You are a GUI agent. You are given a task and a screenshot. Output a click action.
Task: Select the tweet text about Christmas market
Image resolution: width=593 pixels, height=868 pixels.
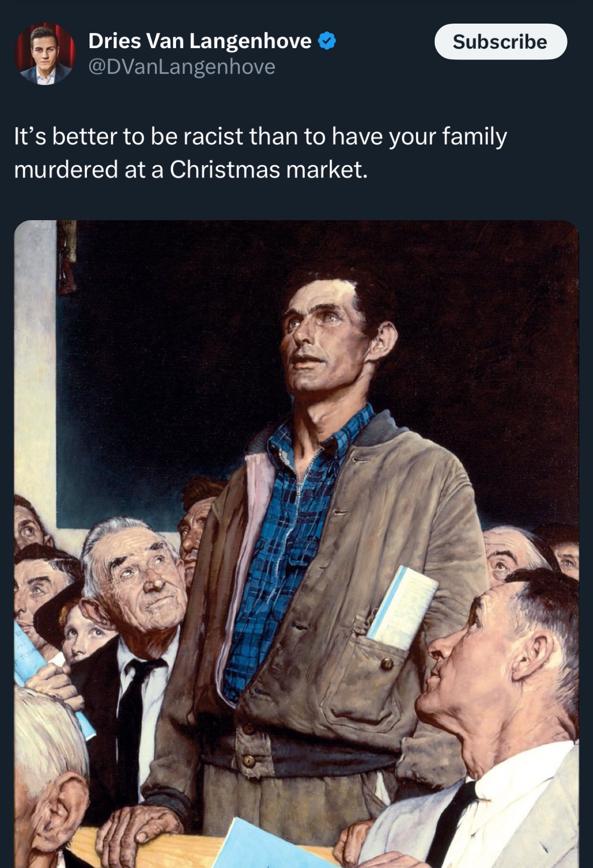pos(260,153)
